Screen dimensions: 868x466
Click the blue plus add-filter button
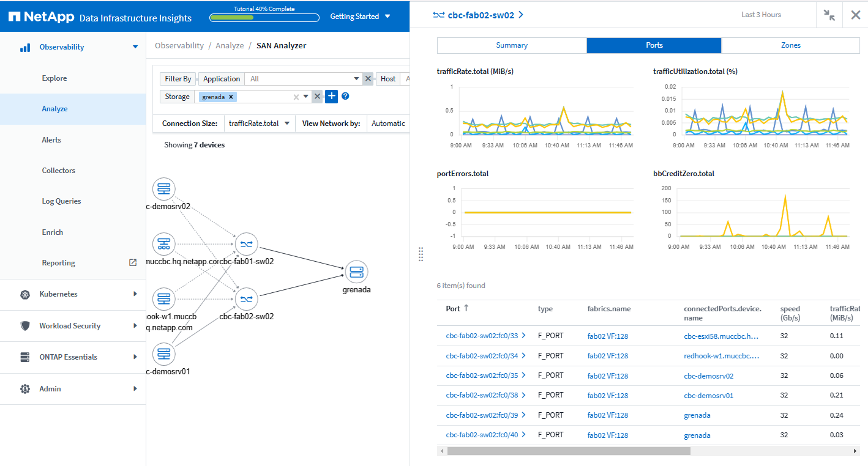coord(331,97)
